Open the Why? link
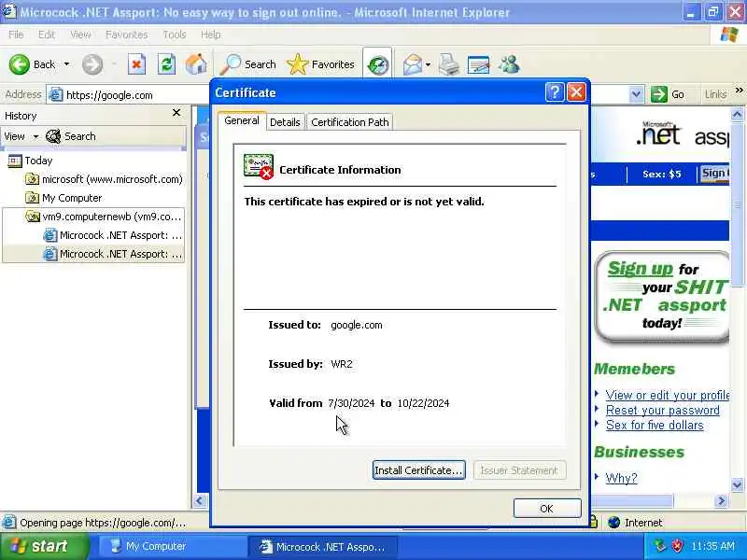Screen dimensions: 747x560 pyautogui.click(x=621, y=478)
